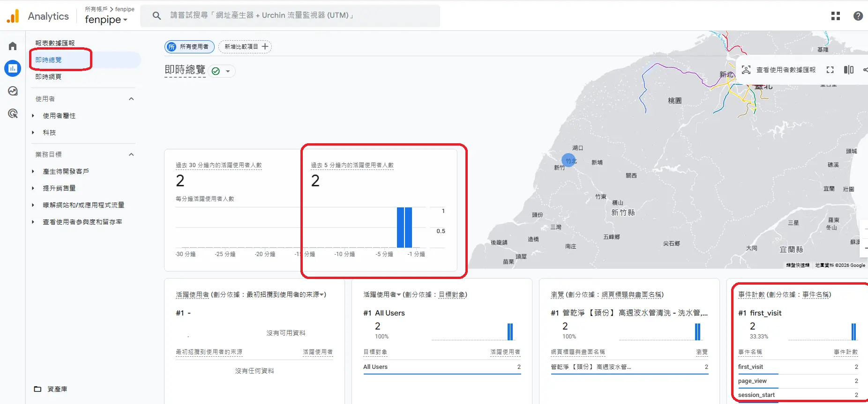Screen dimensions: 868x404
Task: Click the 事件計數 column header
Action: pyautogui.click(x=846, y=352)
